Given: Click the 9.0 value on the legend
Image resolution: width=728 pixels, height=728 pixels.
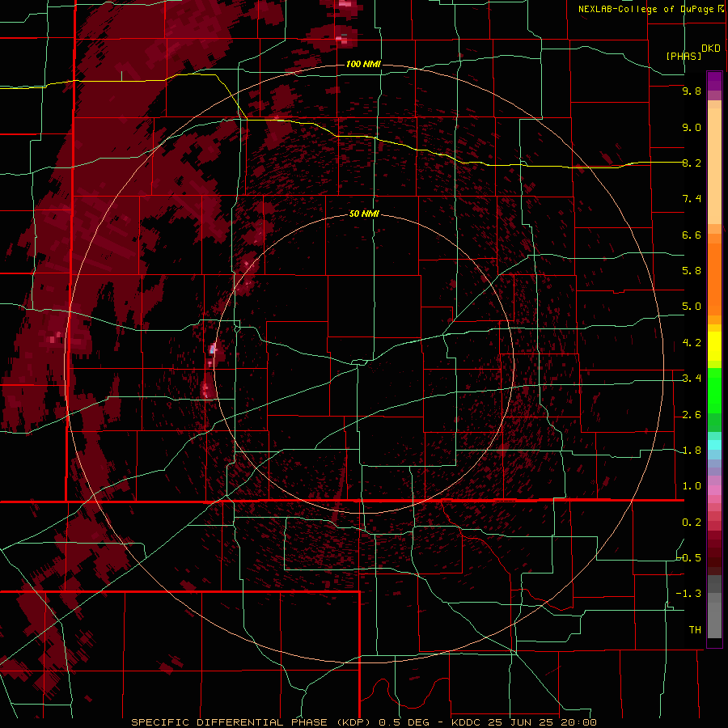Looking at the screenshot, I should [x=692, y=127].
